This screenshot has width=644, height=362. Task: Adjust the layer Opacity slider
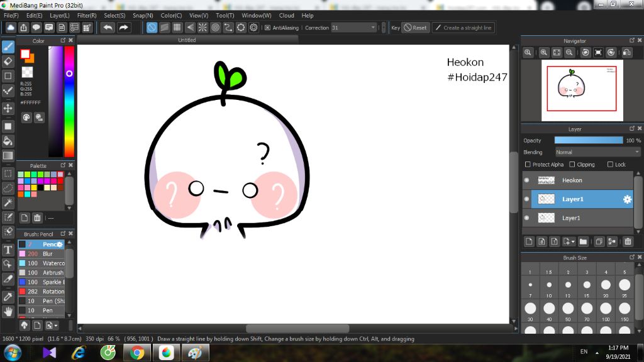589,140
